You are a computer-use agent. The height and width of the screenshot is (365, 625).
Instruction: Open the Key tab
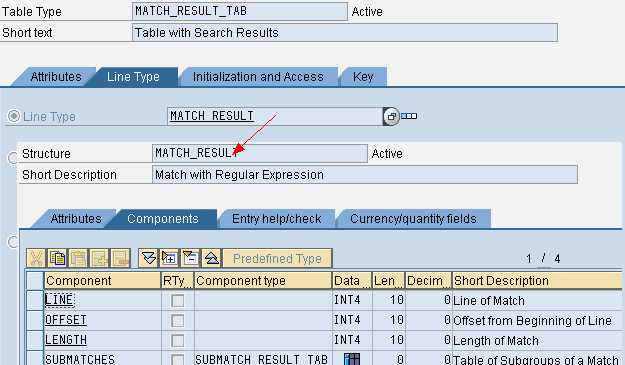click(363, 77)
